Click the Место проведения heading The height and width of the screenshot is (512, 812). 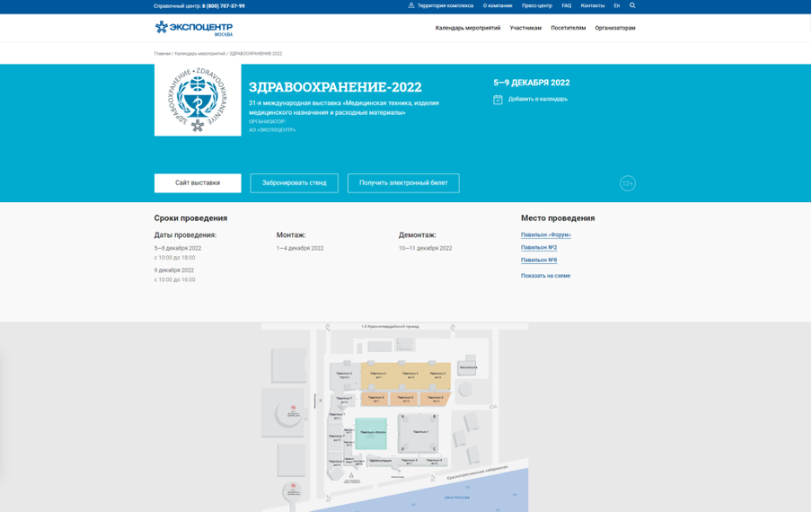click(x=558, y=218)
